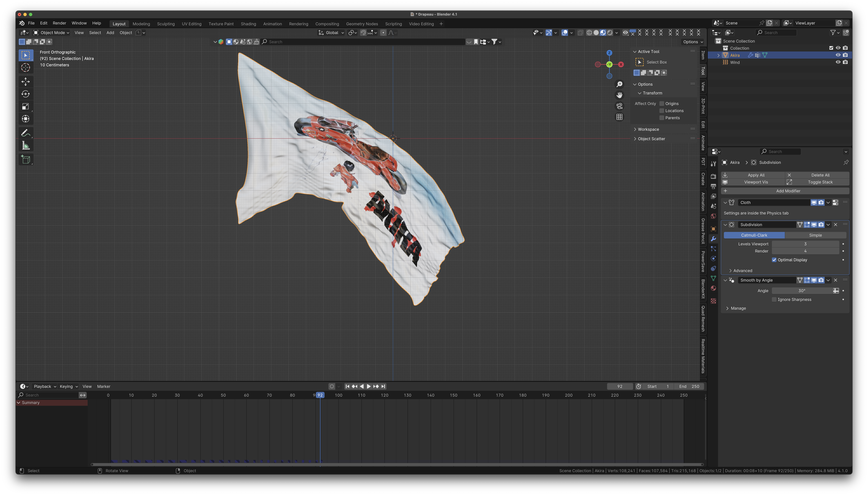Activate the Transform tool

pos(25,119)
